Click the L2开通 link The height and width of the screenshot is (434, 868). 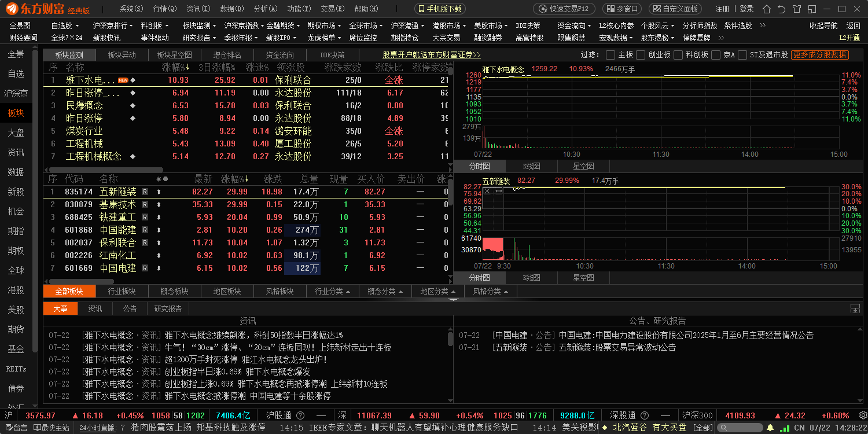pos(849,38)
